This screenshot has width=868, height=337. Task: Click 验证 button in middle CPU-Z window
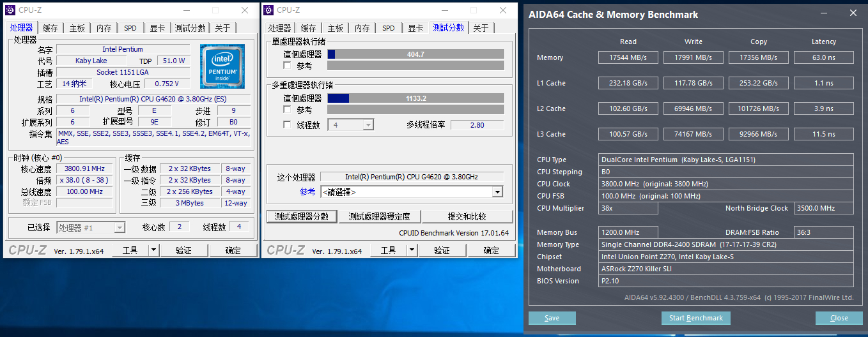[x=442, y=250]
